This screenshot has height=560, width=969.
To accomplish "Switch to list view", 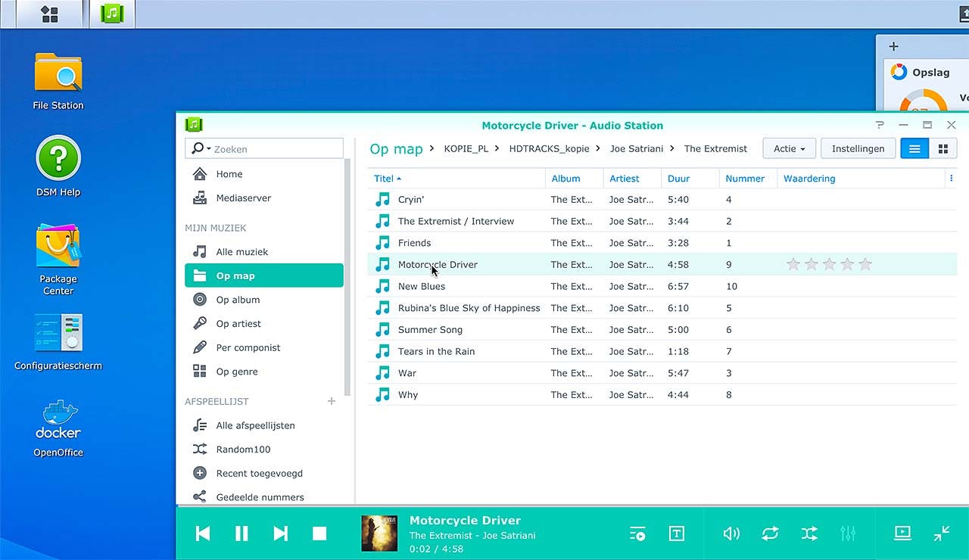I will pyautogui.click(x=914, y=148).
